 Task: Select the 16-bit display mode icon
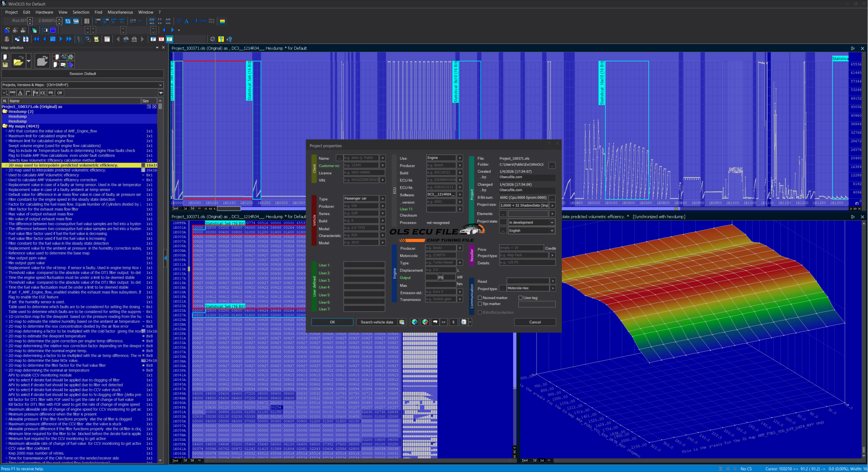click(106, 21)
